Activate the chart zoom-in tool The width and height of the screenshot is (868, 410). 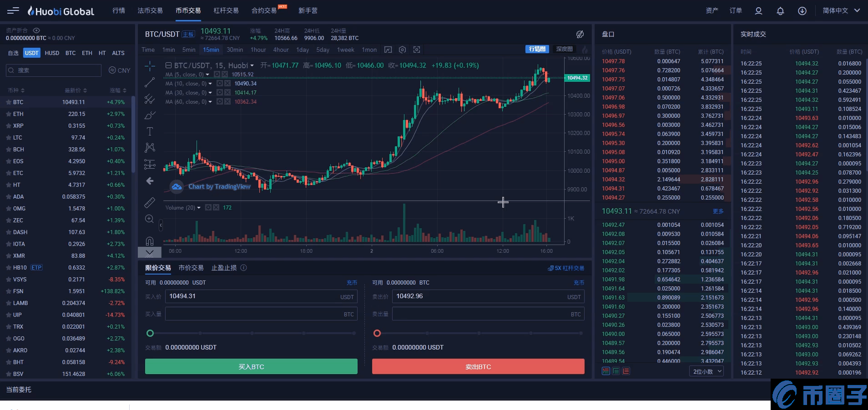(x=149, y=219)
